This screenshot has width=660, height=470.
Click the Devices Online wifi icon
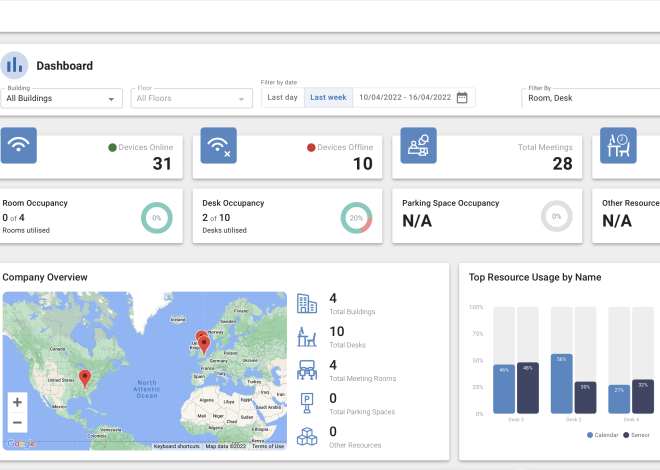[x=19, y=145]
